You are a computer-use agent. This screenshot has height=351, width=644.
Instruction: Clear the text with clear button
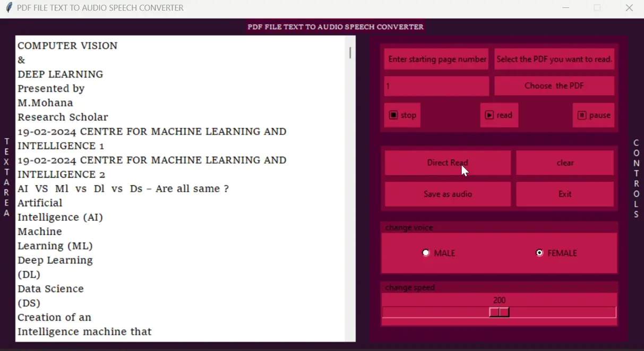(565, 163)
